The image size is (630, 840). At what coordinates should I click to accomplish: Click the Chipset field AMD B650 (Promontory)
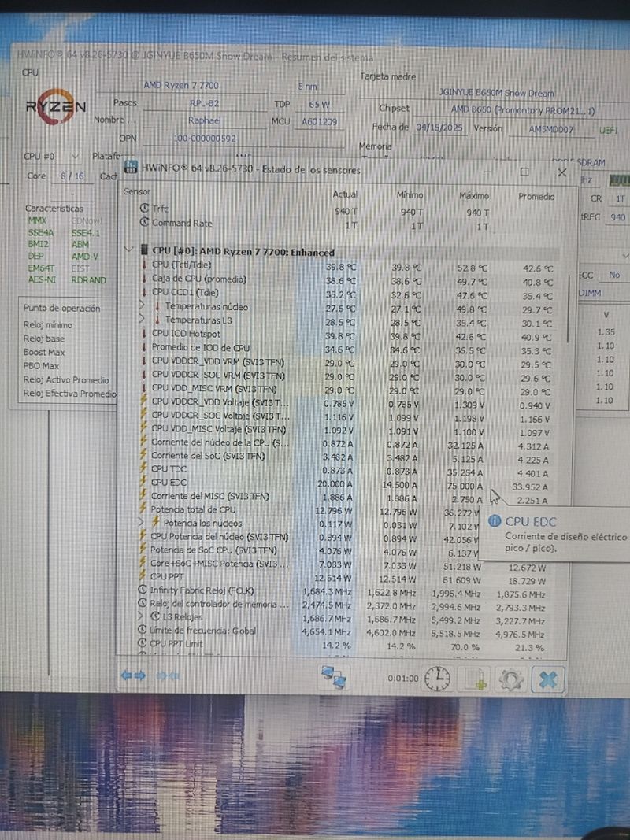click(x=522, y=109)
